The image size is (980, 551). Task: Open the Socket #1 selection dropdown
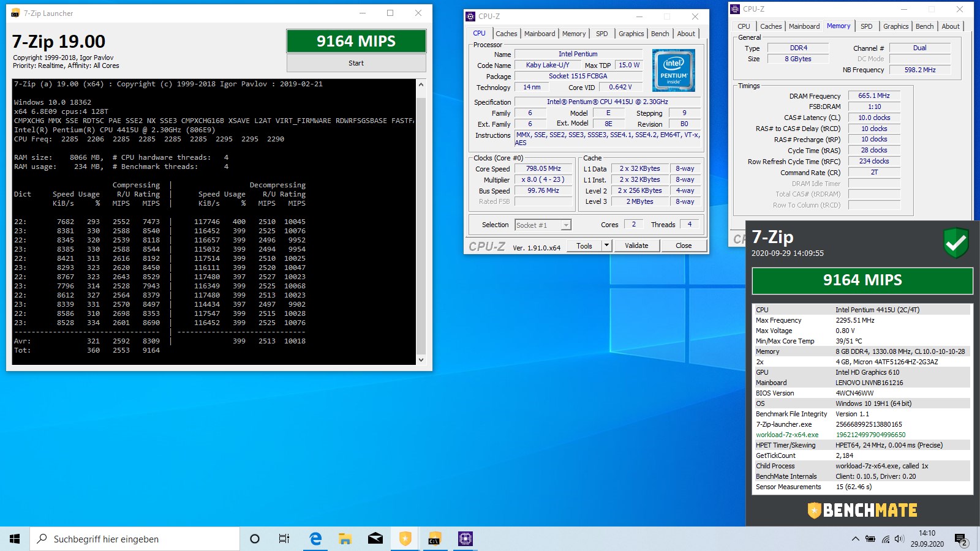[543, 225]
